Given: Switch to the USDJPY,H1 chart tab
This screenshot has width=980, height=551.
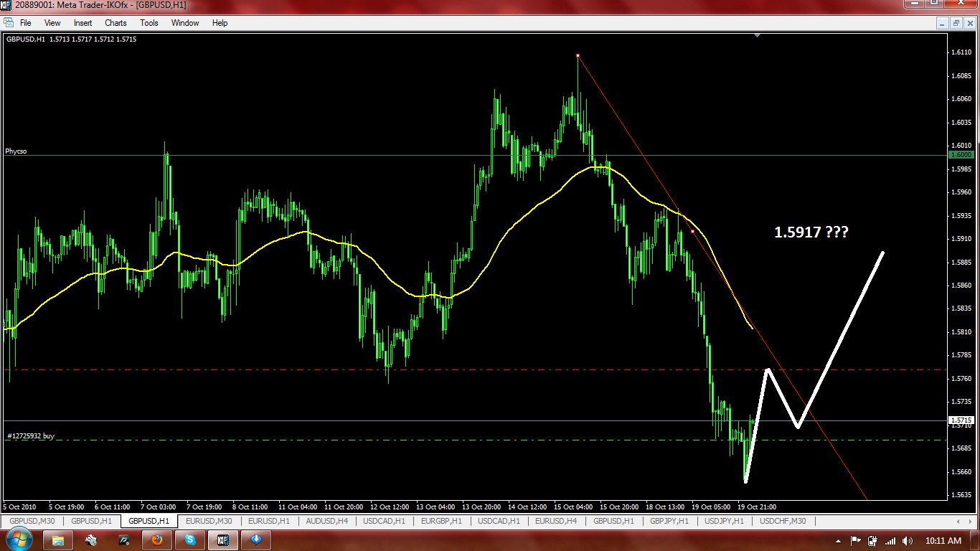Looking at the screenshot, I should pyautogui.click(x=725, y=521).
